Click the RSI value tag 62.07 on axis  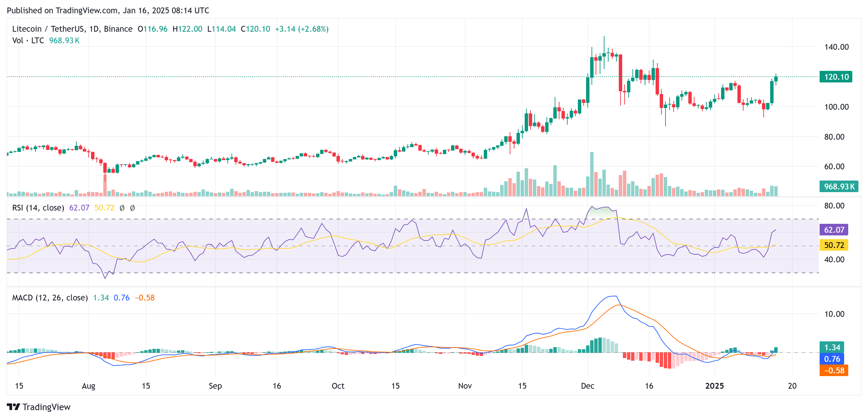click(x=834, y=230)
